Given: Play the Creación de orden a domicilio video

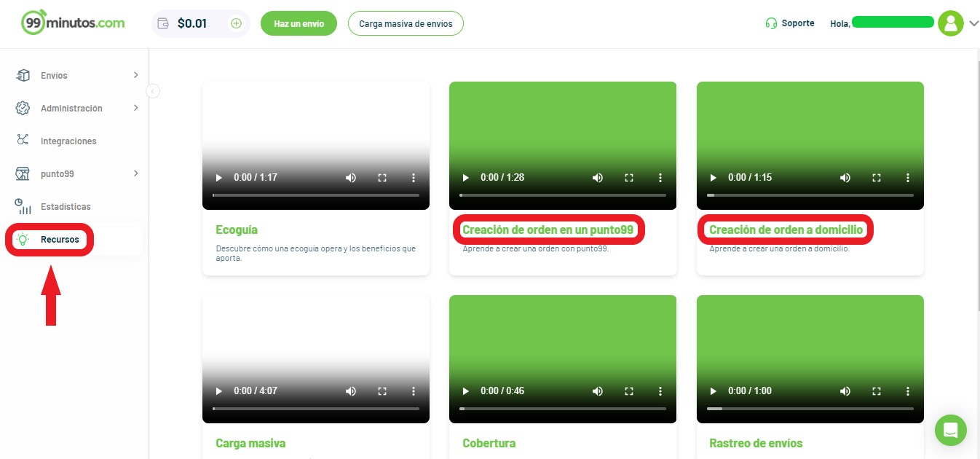Looking at the screenshot, I should 713,177.
